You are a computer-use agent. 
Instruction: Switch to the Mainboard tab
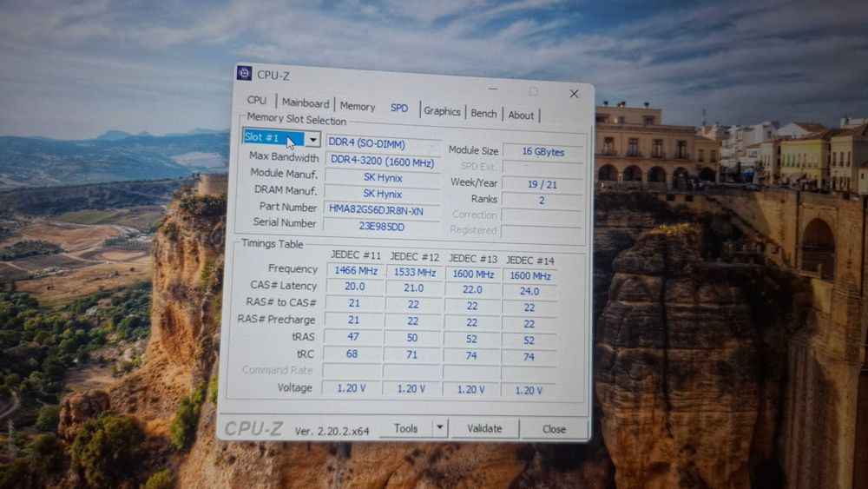(x=305, y=103)
